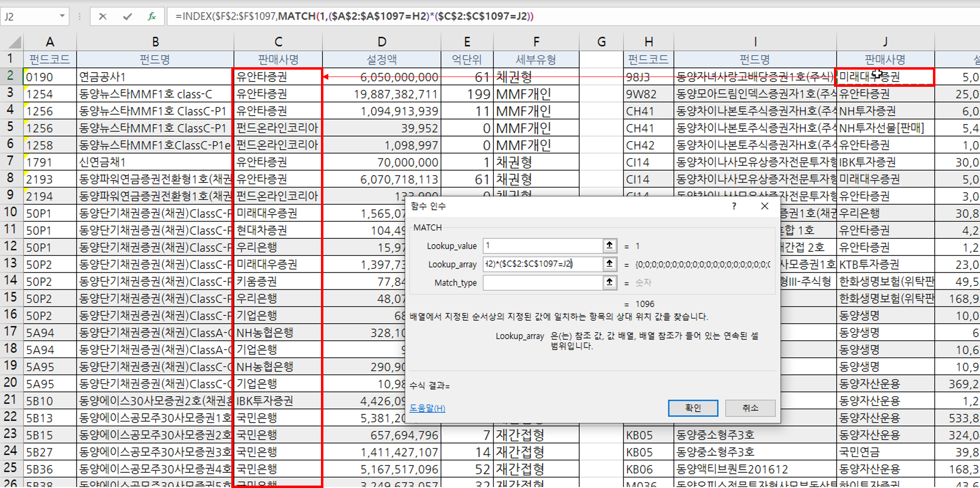Click cell B3 동양뉴스타MMF1호 class-C
The width and height of the screenshot is (980, 488).
pyautogui.click(x=155, y=94)
